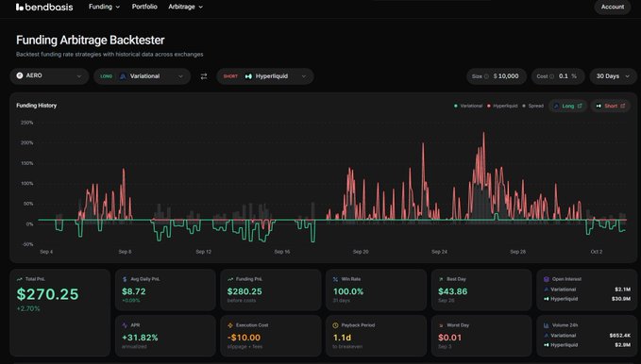Screen dimensions: 641x364
Task: Click the Best Day icon
Action: click(x=441, y=279)
